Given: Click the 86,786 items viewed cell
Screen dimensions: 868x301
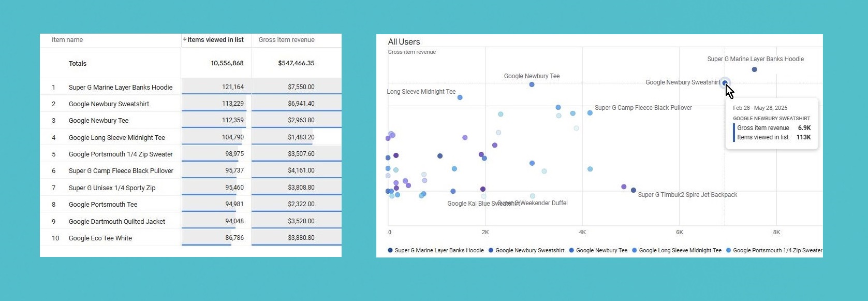Looking at the screenshot, I should click(x=234, y=238).
